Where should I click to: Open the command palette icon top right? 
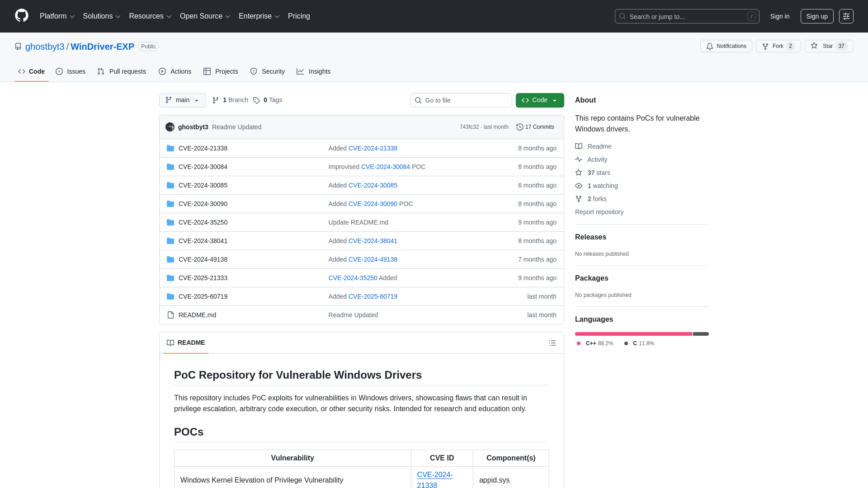[846, 16]
